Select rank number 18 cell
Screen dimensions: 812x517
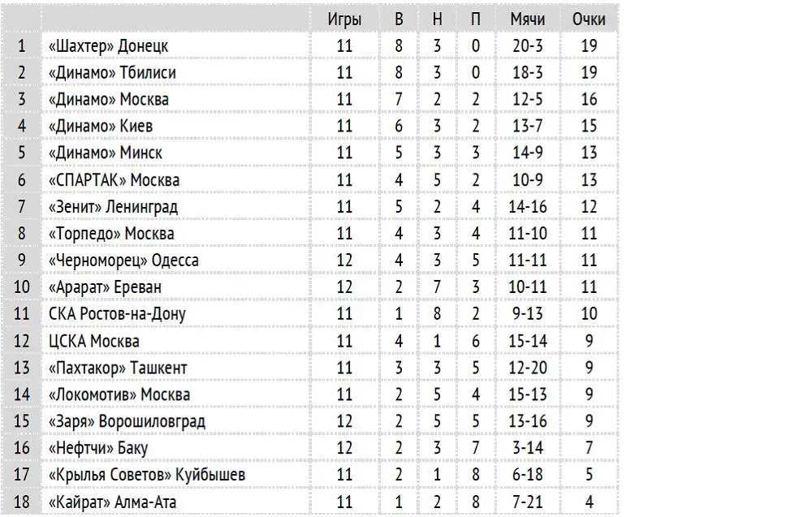coord(22,502)
